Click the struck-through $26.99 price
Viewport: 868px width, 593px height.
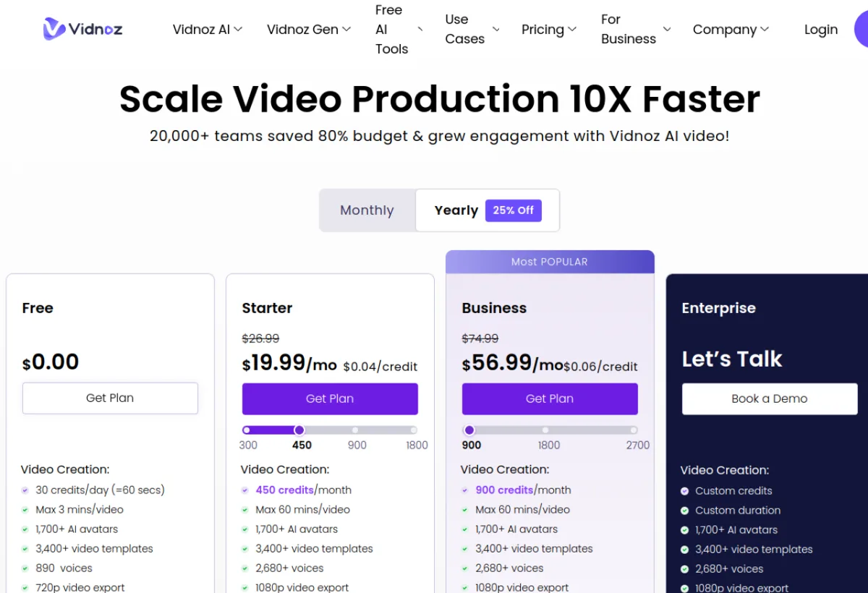260,338
